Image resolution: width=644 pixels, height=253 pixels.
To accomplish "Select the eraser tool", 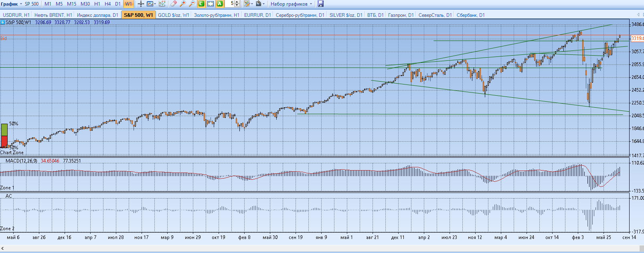I will click(x=173, y=4).
